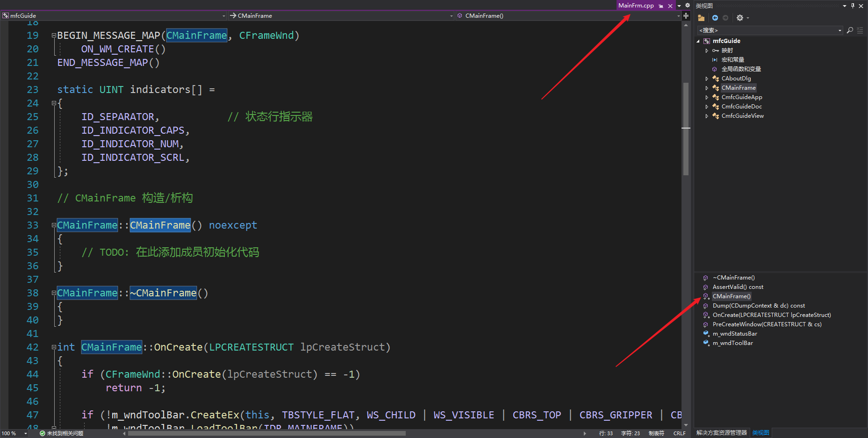Click the method icon beside ~CMainFrame()
Image resolution: width=868 pixels, height=438 pixels.
[706, 278]
